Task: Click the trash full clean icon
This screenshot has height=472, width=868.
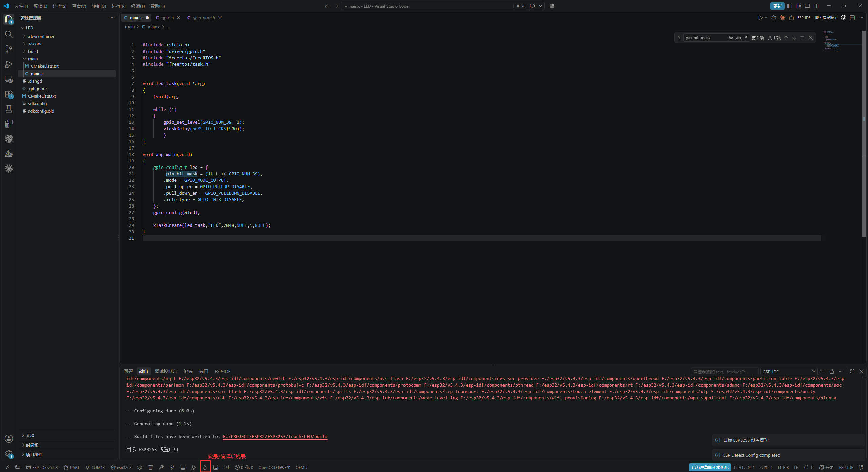Action: click(x=151, y=467)
